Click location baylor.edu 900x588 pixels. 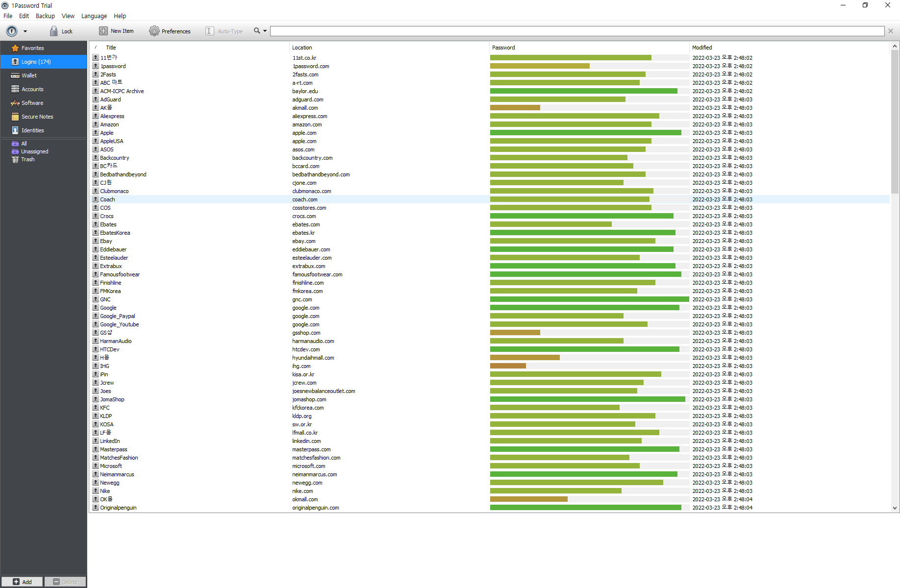[x=305, y=91]
